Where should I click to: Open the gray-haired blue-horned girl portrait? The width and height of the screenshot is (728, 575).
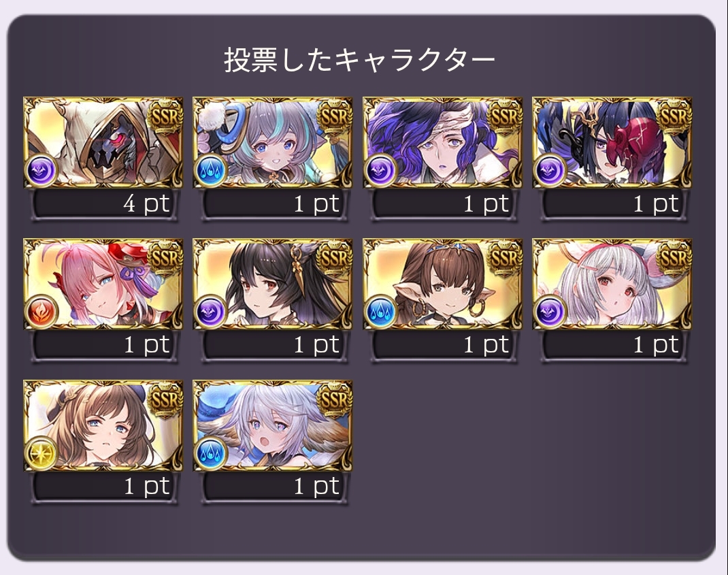[273, 142]
